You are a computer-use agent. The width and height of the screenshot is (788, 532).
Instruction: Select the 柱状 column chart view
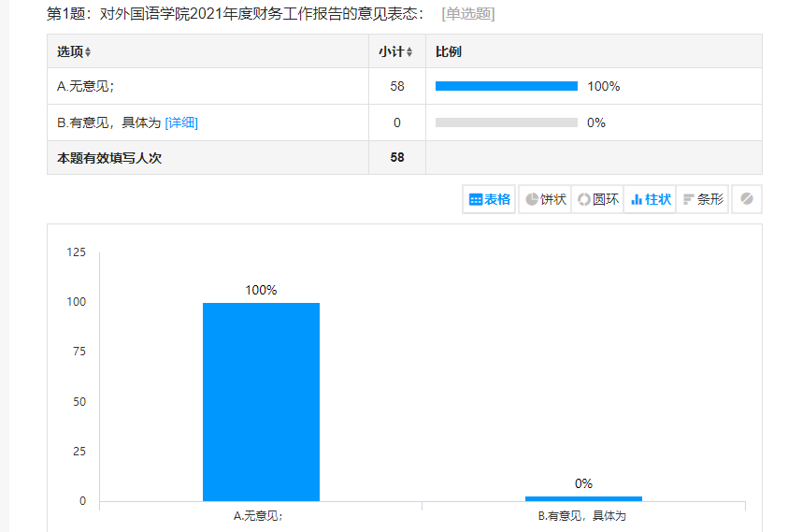pyautogui.click(x=651, y=199)
